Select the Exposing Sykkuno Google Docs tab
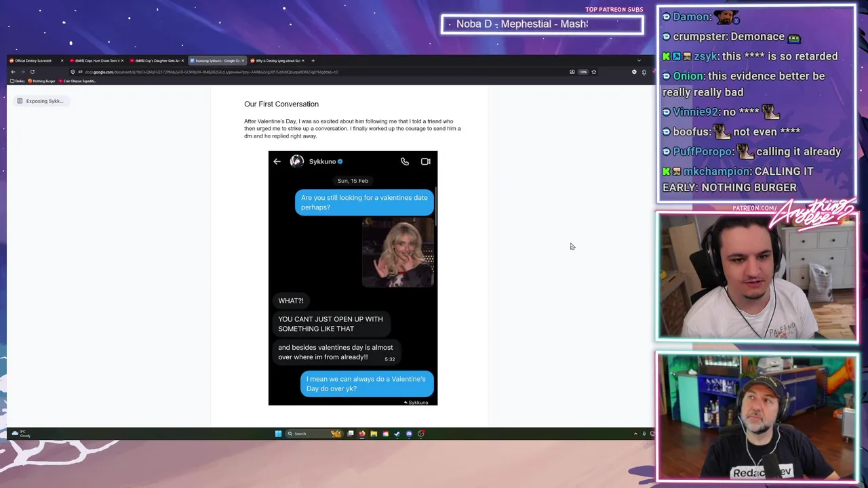The image size is (868, 488). pyautogui.click(x=216, y=60)
